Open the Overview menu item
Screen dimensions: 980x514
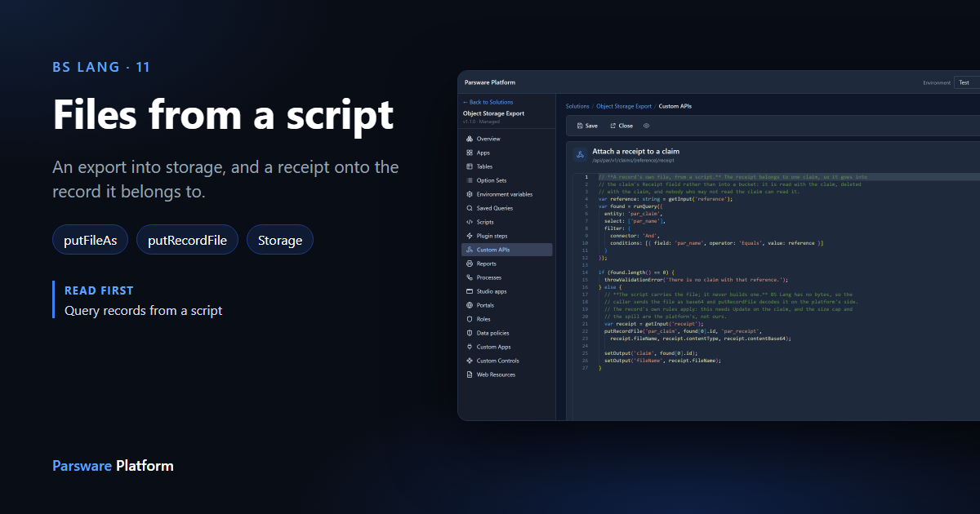pos(506,139)
